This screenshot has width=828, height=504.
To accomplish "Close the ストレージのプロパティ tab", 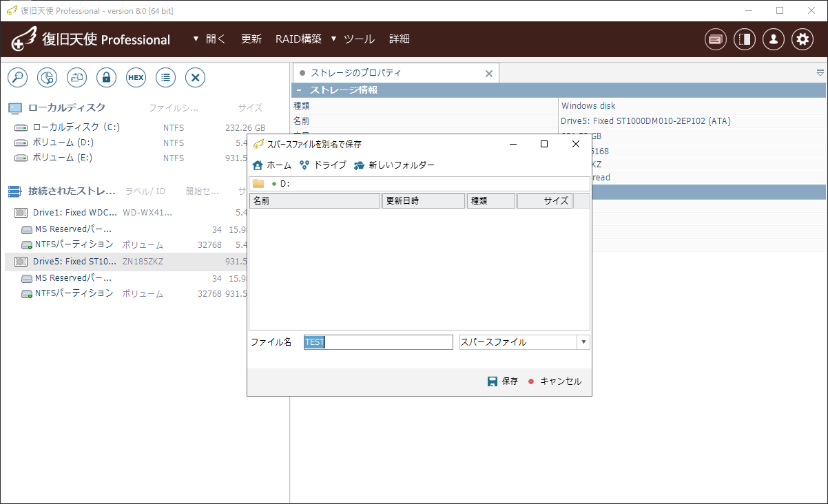I will coord(489,74).
